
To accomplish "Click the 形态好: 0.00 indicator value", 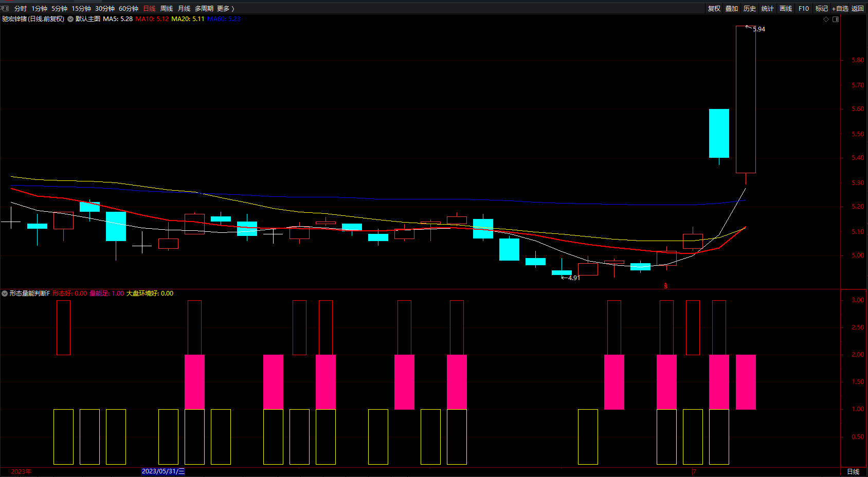I will click(x=70, y=293).
